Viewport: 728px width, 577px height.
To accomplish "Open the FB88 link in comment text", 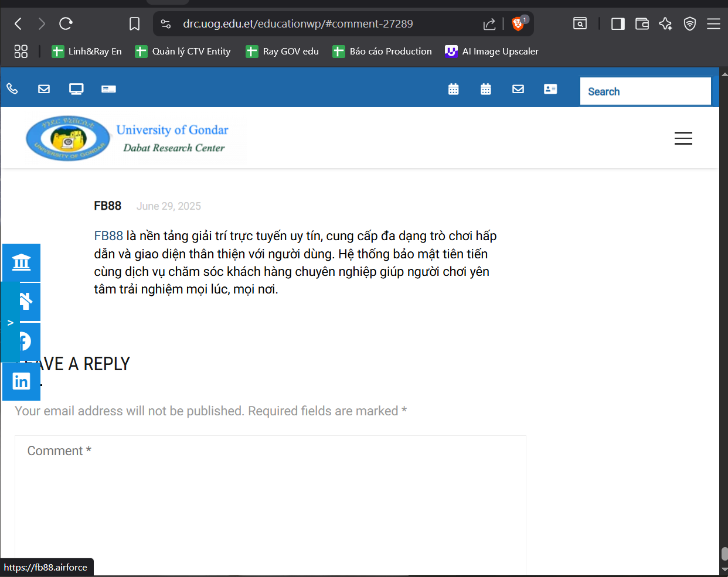I will click(x=108, y=236).
